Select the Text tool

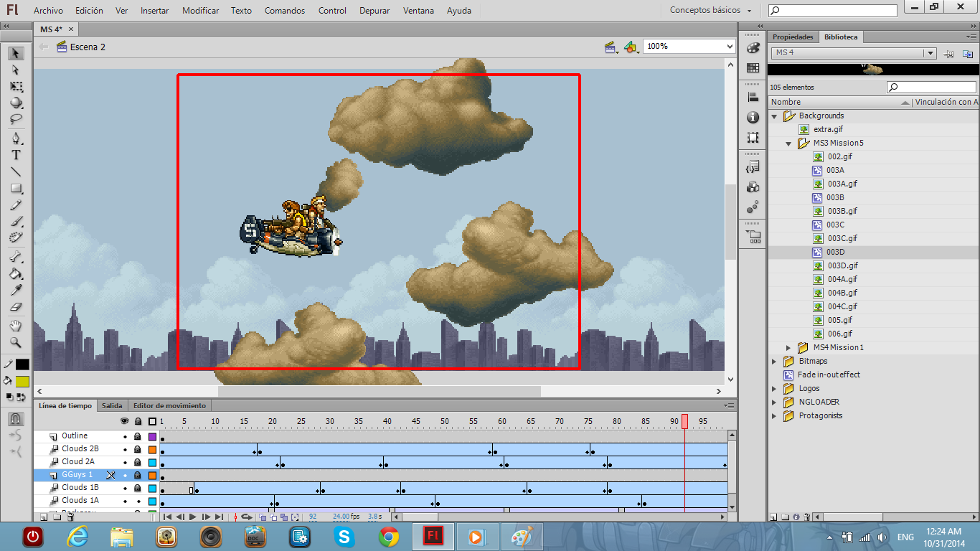pos(16,155)
